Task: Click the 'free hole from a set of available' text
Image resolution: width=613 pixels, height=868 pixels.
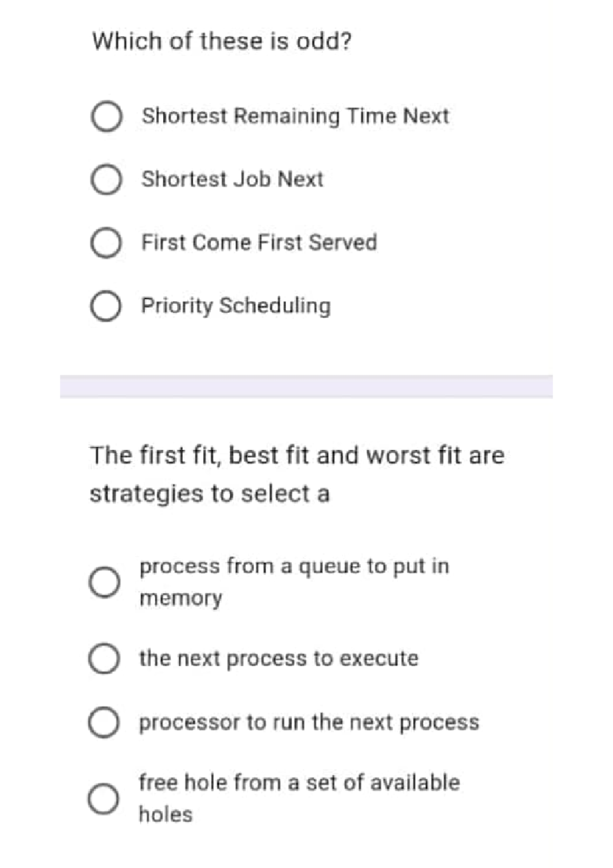Action: [x=299, y=783]
